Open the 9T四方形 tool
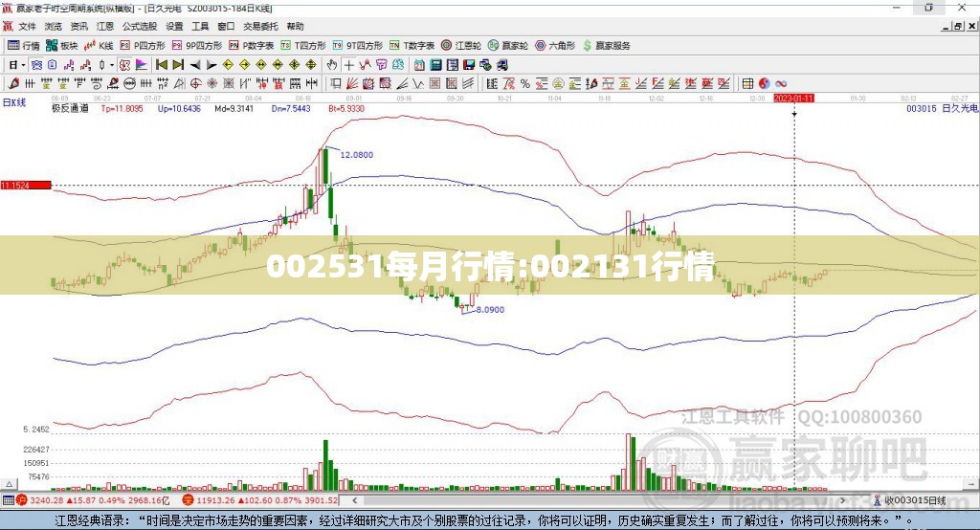980x530 pixels. click(x=358, y=46)
